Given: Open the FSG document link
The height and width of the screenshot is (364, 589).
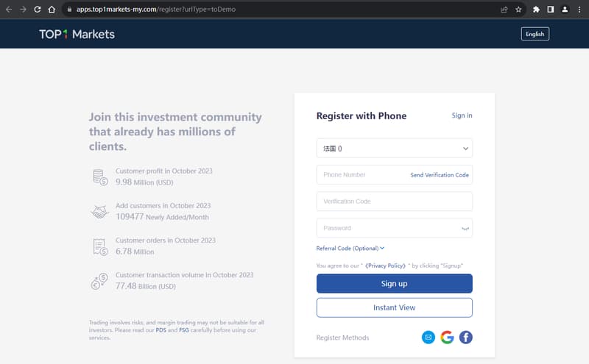Looking at the screenshot, I should [x=184, y=330].
